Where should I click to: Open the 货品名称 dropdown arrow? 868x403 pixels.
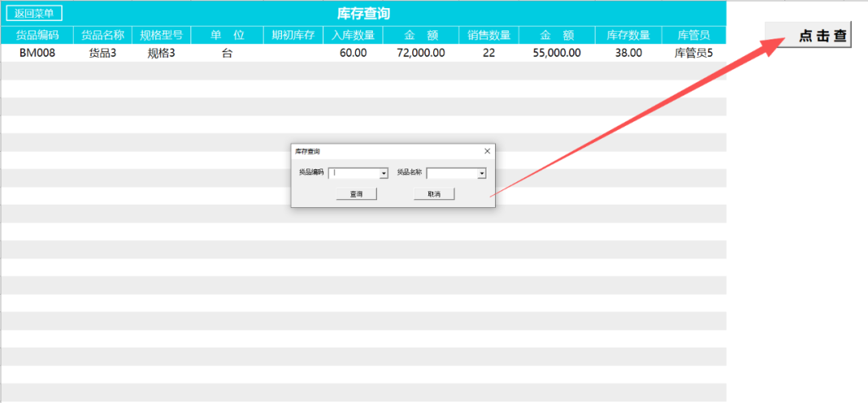pos(481,173)
